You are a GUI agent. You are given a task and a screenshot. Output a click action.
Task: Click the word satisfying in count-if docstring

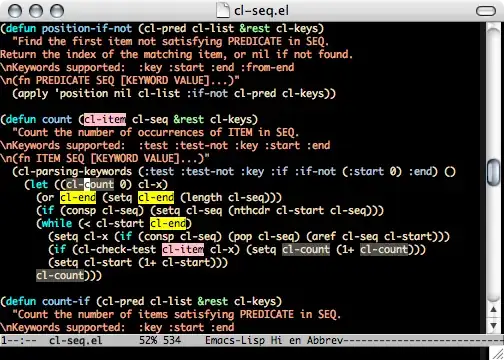[x=204, y=315]
